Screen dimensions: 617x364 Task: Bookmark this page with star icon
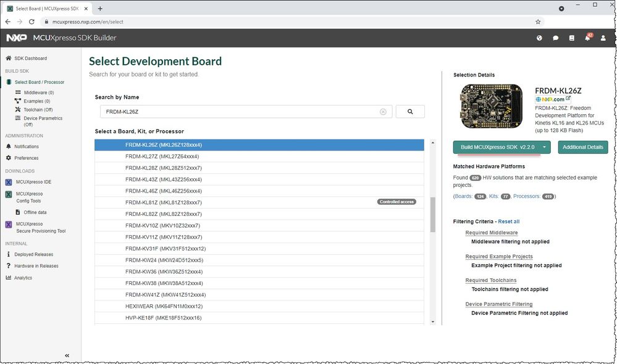(x=538, y=22)
